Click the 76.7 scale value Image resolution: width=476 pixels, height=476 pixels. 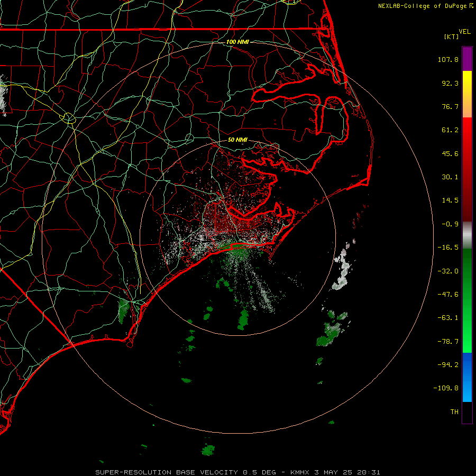tap(450, 106)
